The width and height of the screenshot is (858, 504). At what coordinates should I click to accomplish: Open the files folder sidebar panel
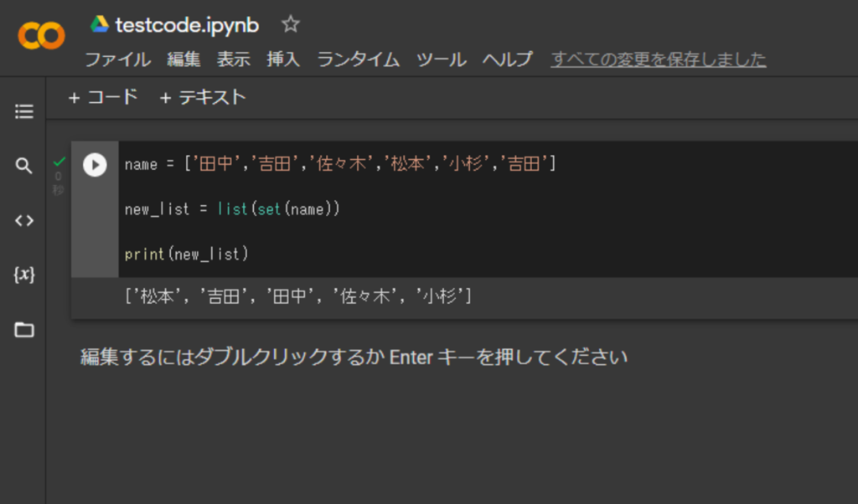[24, 330]
